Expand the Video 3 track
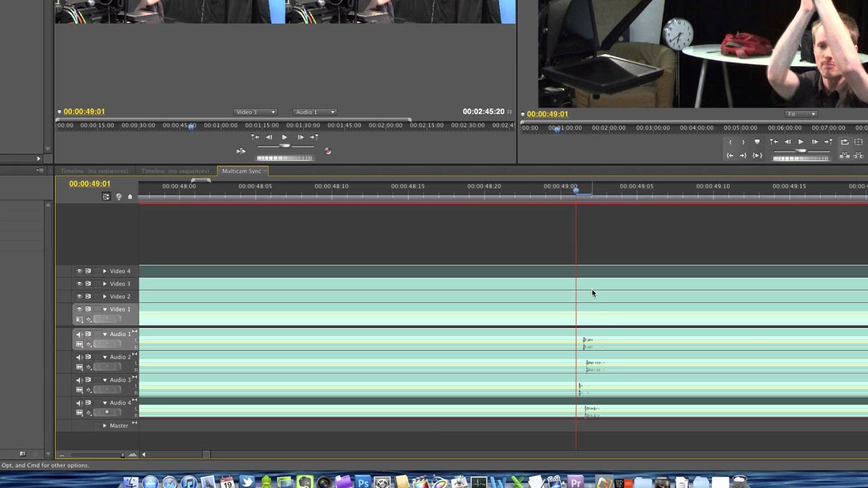 point(104,284)
